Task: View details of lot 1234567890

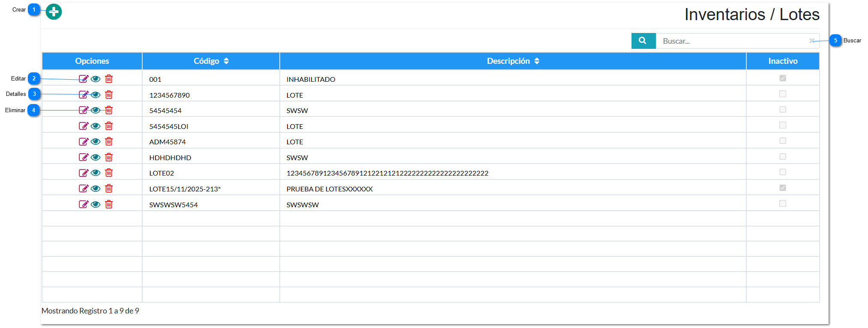Action: pyautogui.click(x=96, y=95)
